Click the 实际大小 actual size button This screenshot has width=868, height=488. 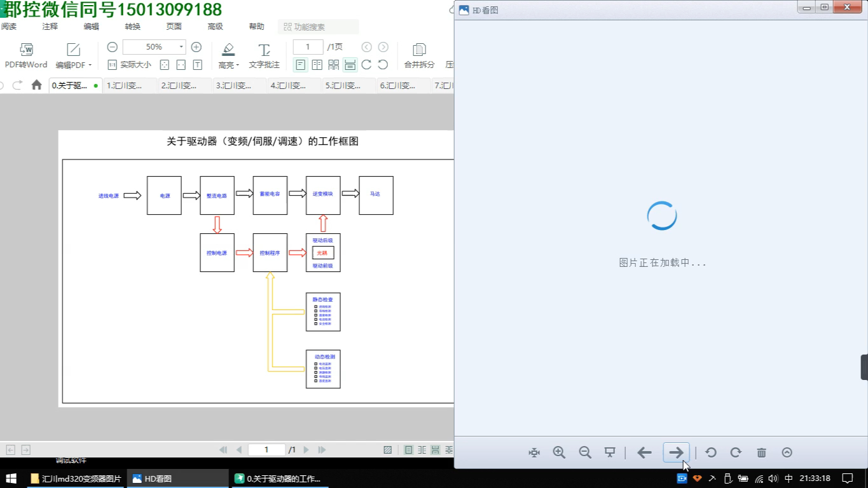pos(129,65)
